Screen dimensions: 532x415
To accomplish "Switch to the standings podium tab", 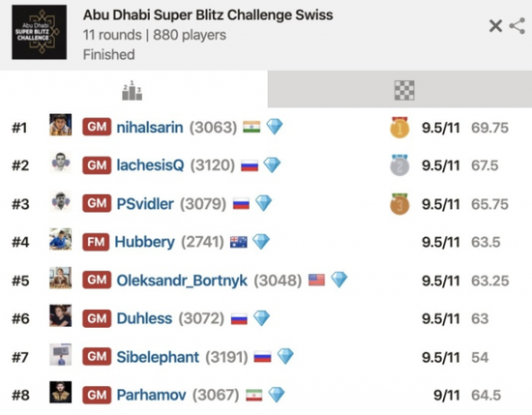I will 132,90.
